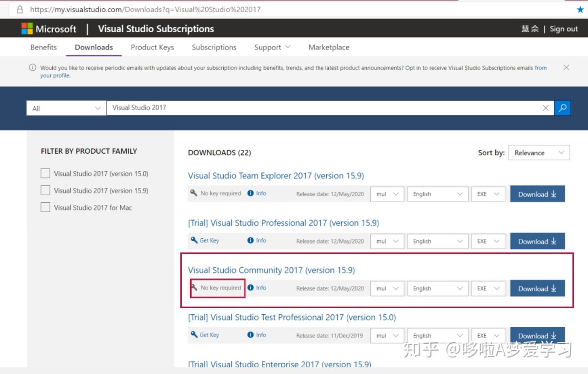The height and width of the screenshot is (374, 588).
Task: Open the mul architecture dropdown for Team Explorer
Action: pyautogui.click(x=387, y=194)
